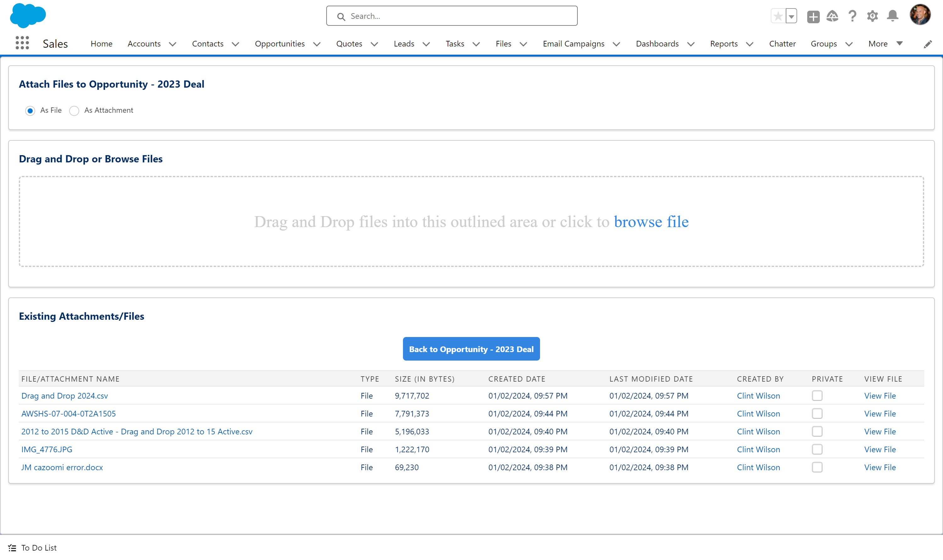Click into the global Search field
The image size is (943, 560).
pos(452,16)
